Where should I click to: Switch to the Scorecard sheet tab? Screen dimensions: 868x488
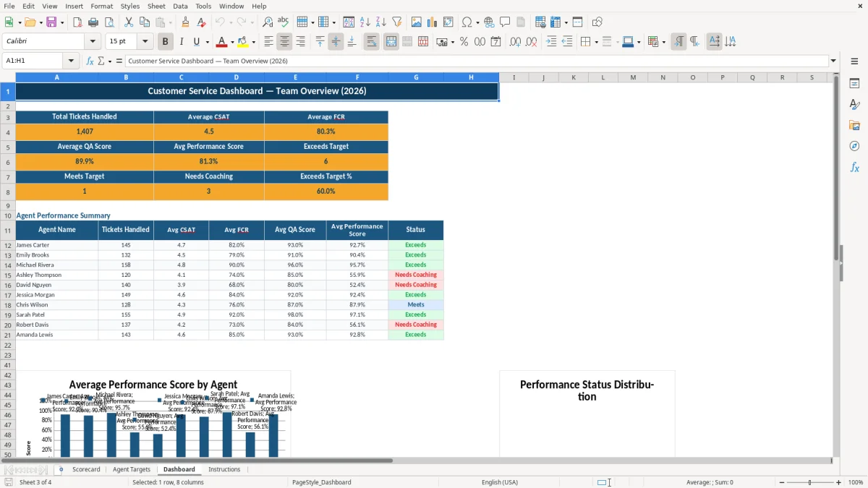pyautogui.click(x=86, y=470)
